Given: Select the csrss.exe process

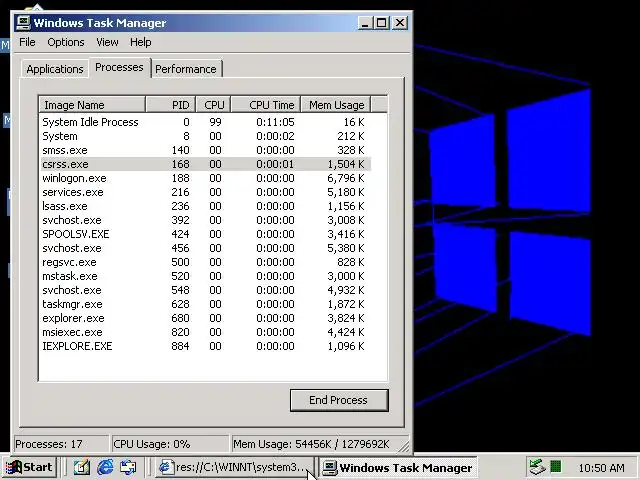Looking at the screenshot, I should click(205, 164).
